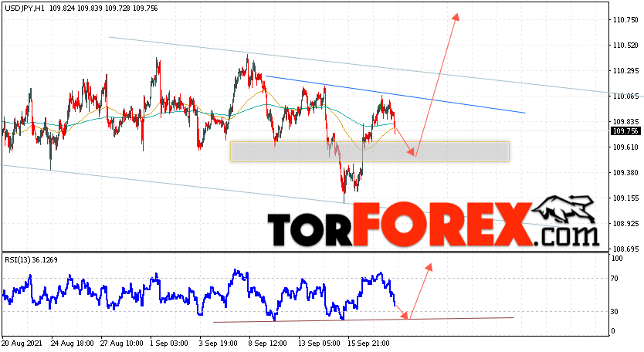Click the OHLC values 109.824 109.839 109.728 109.756
The height and width of the screenshot is (352, 644).
pyautogui.click(x=103, y=8)
